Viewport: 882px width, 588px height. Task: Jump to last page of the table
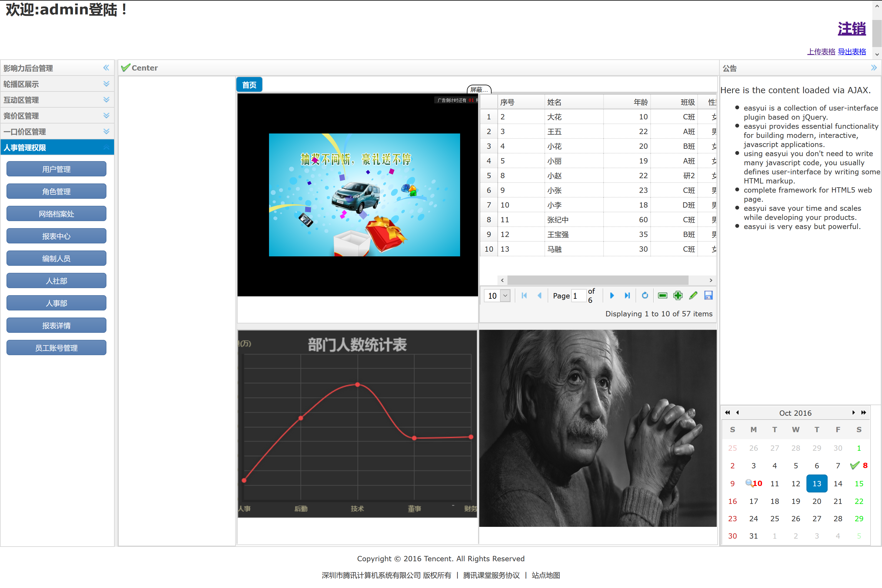(x=627, y=295)
